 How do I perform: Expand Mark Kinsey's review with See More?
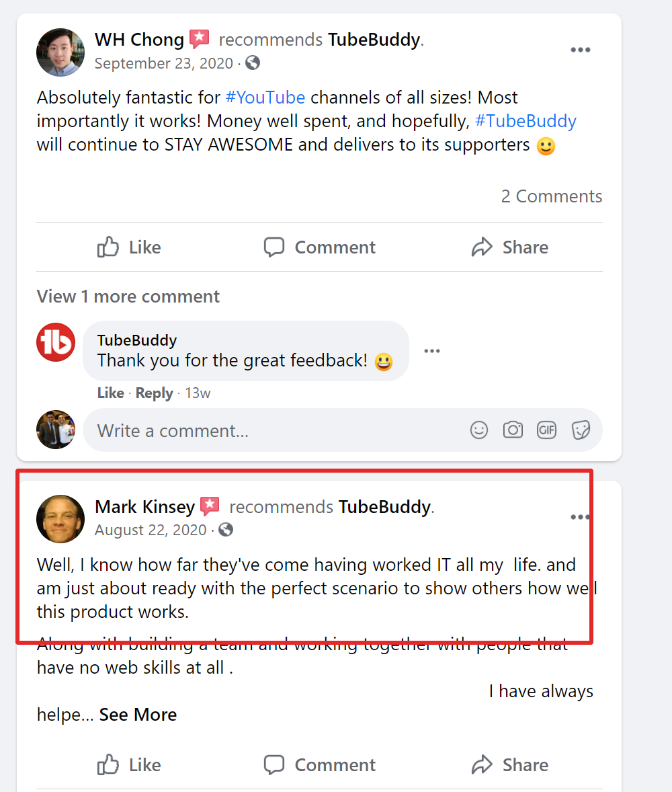point(137,714)
